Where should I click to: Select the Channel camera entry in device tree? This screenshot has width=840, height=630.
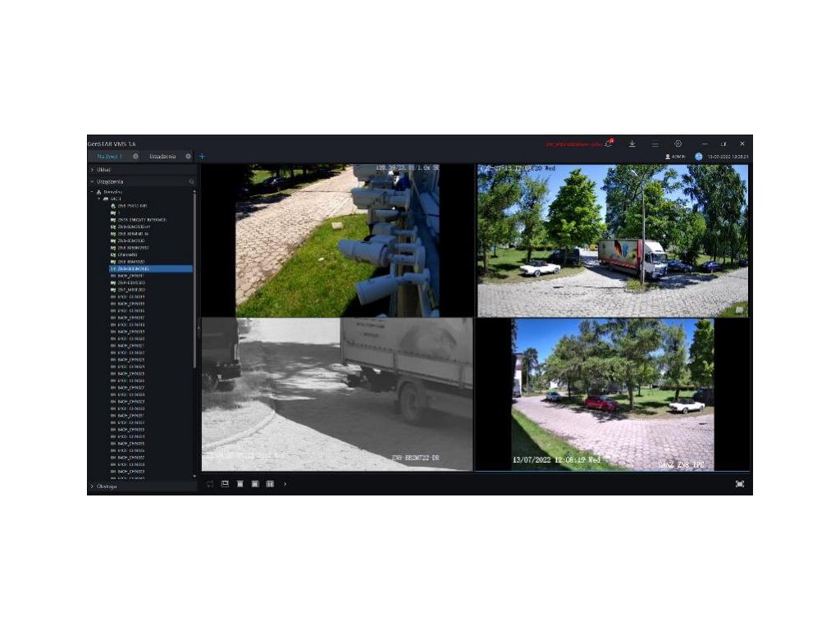127,255
